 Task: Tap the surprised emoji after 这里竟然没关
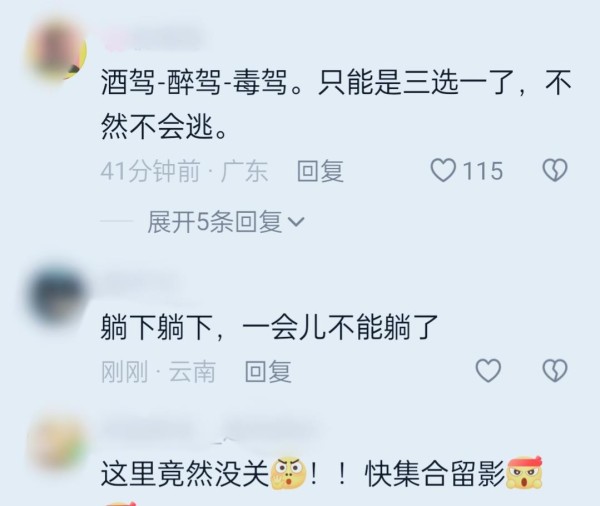pyautogui.click(x=288, y=474)
